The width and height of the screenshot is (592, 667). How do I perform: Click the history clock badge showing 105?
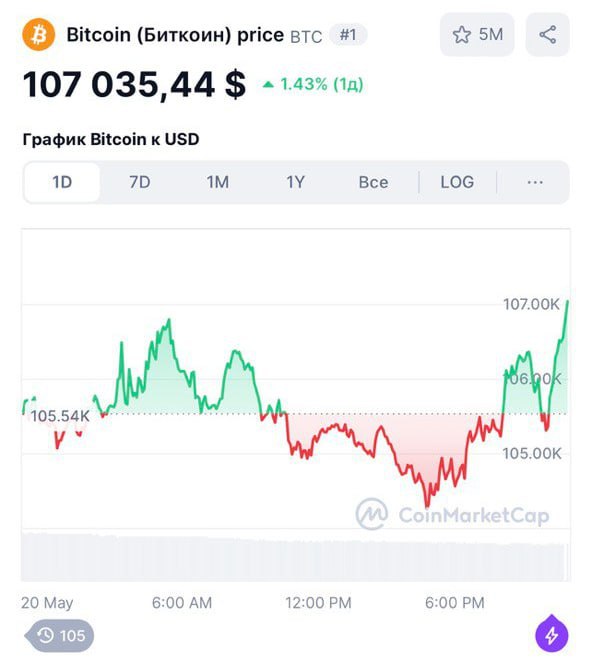(60, 636)
